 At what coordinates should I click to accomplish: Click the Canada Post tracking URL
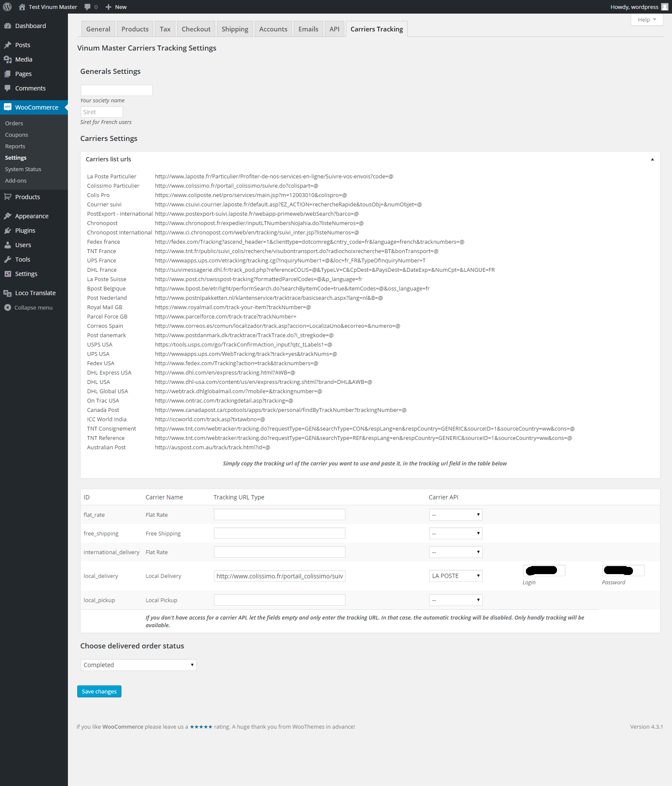tap(281, 410)
